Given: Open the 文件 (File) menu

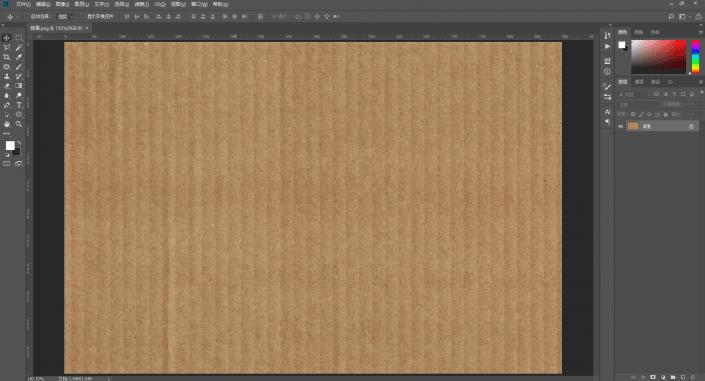Looking at the screenshot, I should coord(23,4).
